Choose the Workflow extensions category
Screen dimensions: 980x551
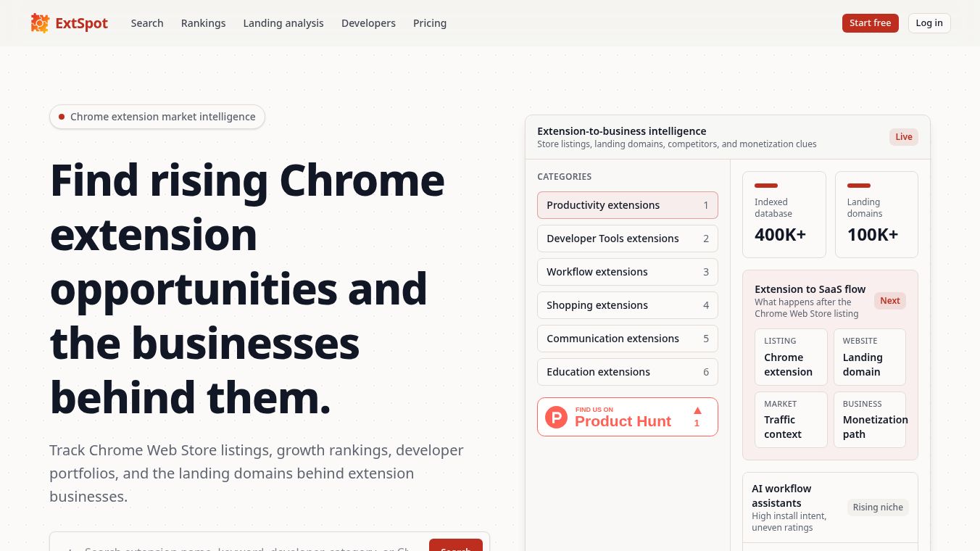628,272
